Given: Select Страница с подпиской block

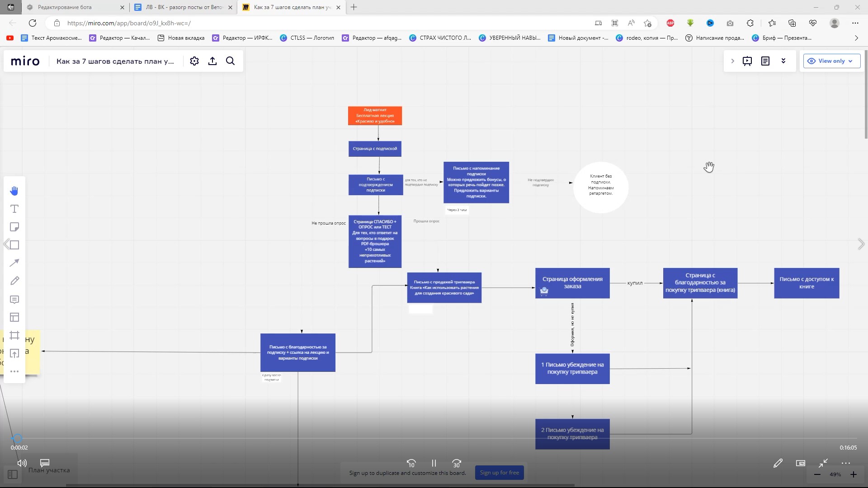Looking at the screenshot, I should tap(375, 149).
